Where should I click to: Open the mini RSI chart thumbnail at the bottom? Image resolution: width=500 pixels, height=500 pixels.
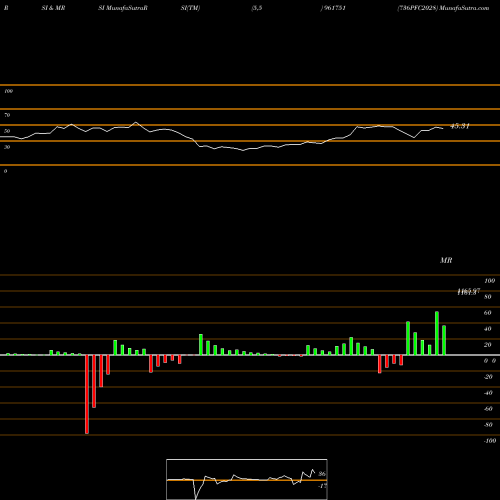pyautogui.click(x=247, y=479)
